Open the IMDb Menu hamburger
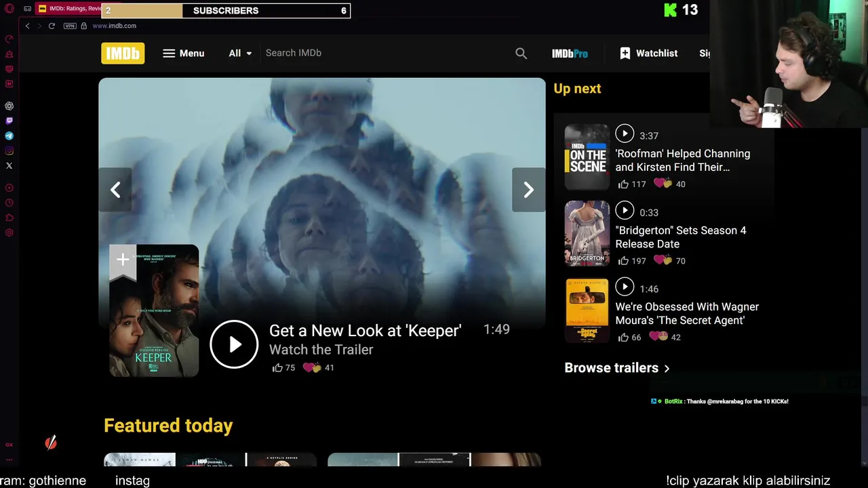This screenshot has height=488, width=868. coord(183,53)
